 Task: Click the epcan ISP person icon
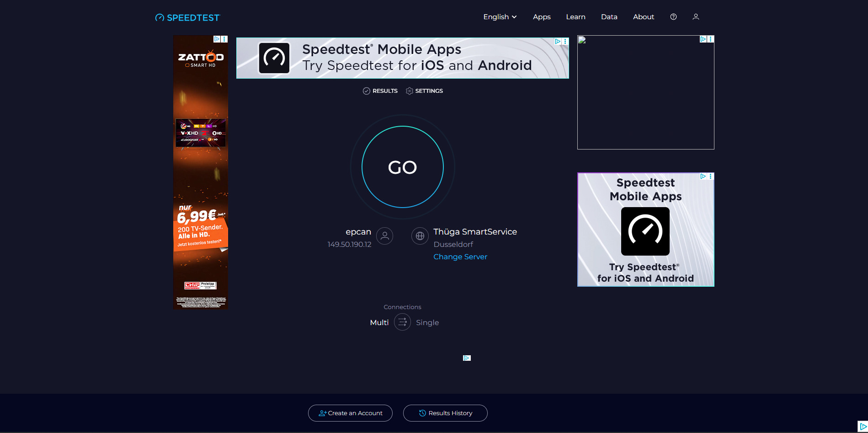click(384, 236)
